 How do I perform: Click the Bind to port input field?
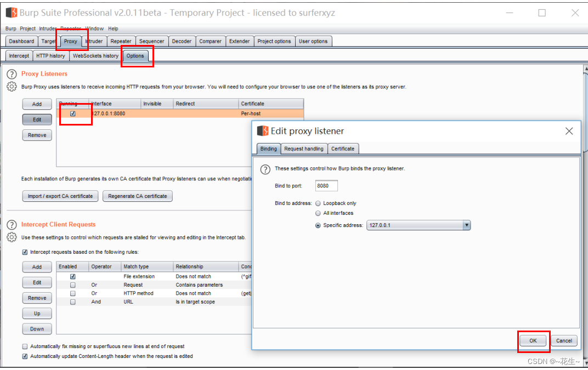[x=326, y=186]
